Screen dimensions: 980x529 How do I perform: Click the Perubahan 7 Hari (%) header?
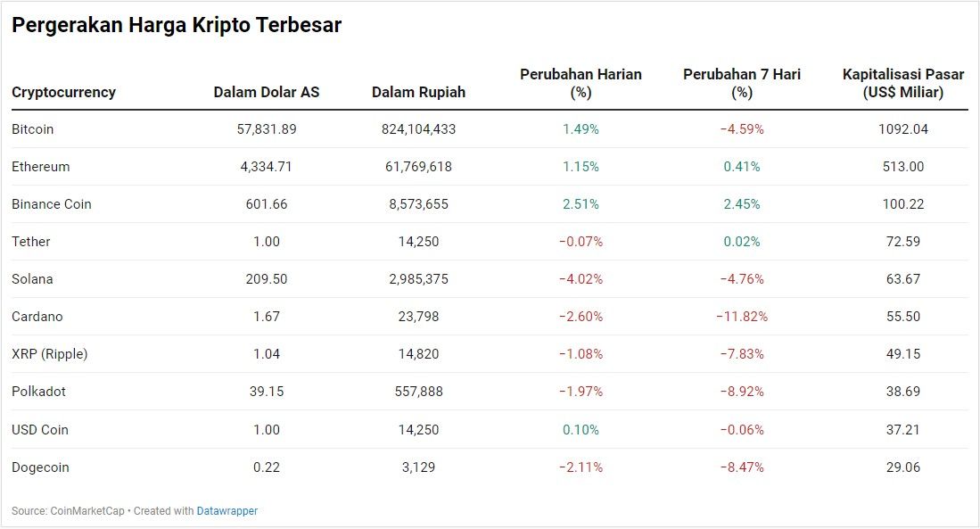[x=742, y=83]
